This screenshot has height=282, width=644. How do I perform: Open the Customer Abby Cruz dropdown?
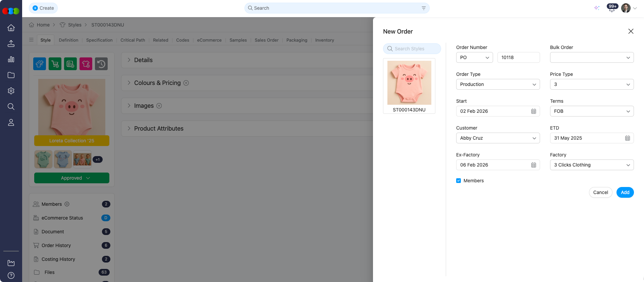498,138
